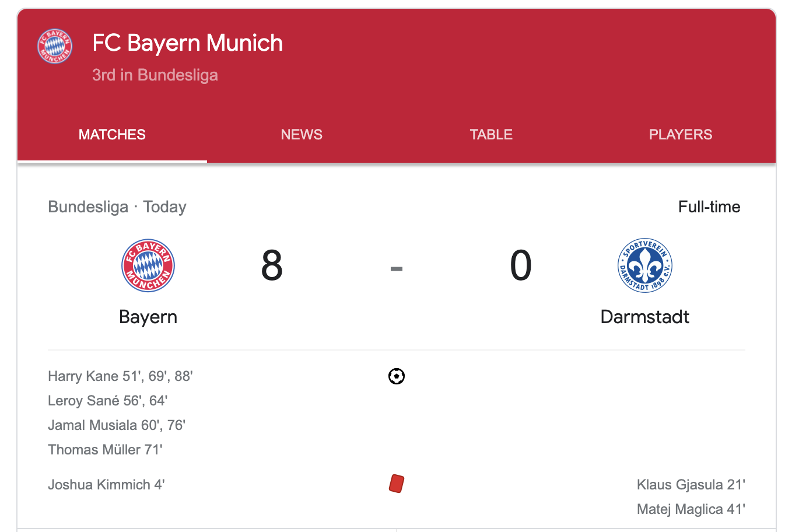Select Klaus Gjasula red card entry
799x532 pixels.
pos(691,485)
